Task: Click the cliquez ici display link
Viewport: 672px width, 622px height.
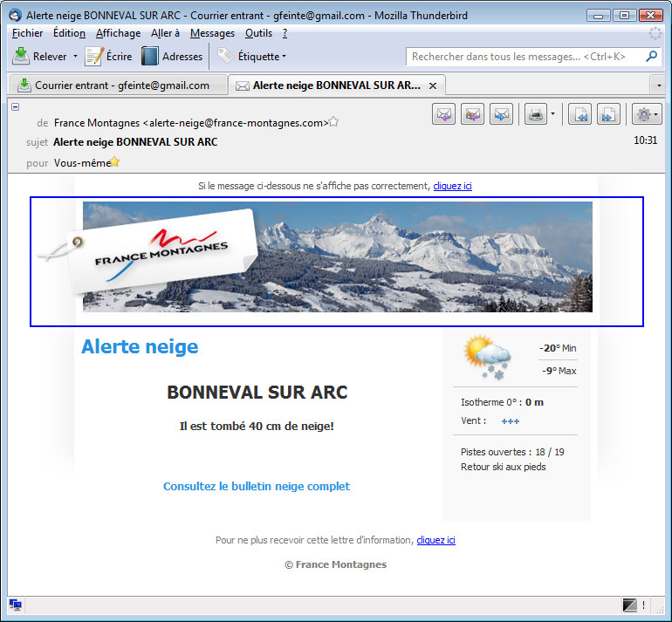Action: tap(452, 186)
